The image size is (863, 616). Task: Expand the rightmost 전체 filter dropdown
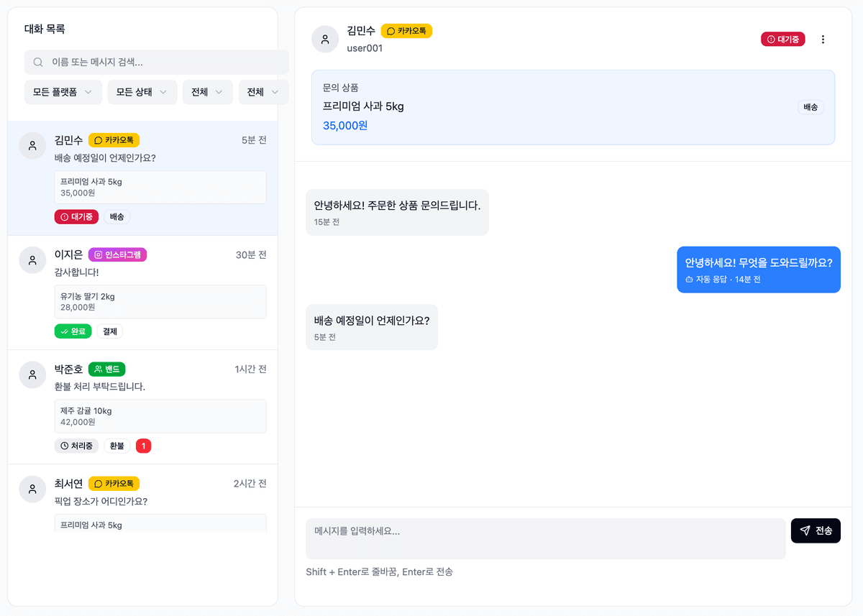(262, 92)
